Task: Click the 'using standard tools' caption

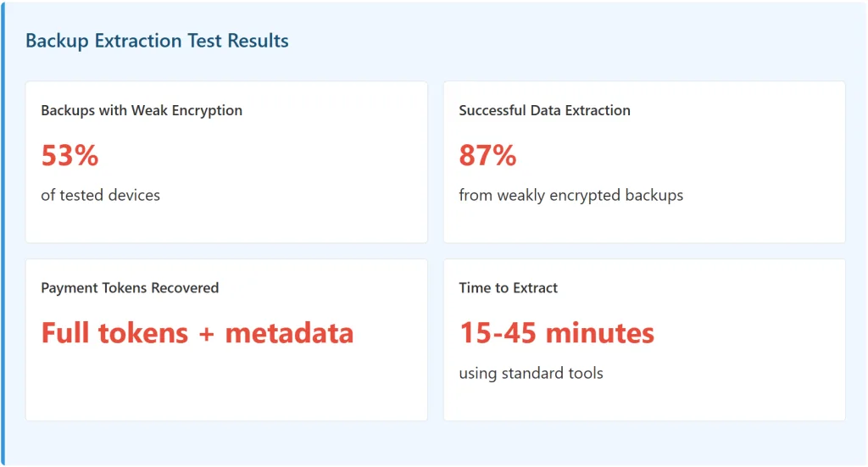Action: pos(531,373)
